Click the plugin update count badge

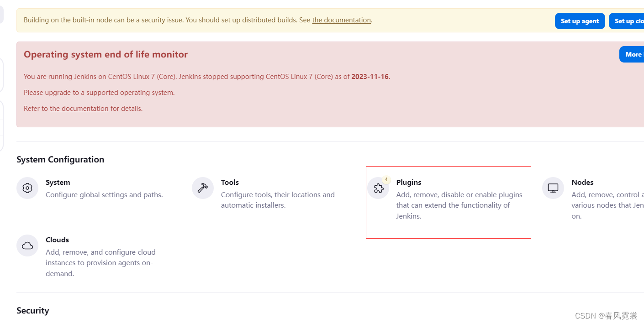[386, 180]
